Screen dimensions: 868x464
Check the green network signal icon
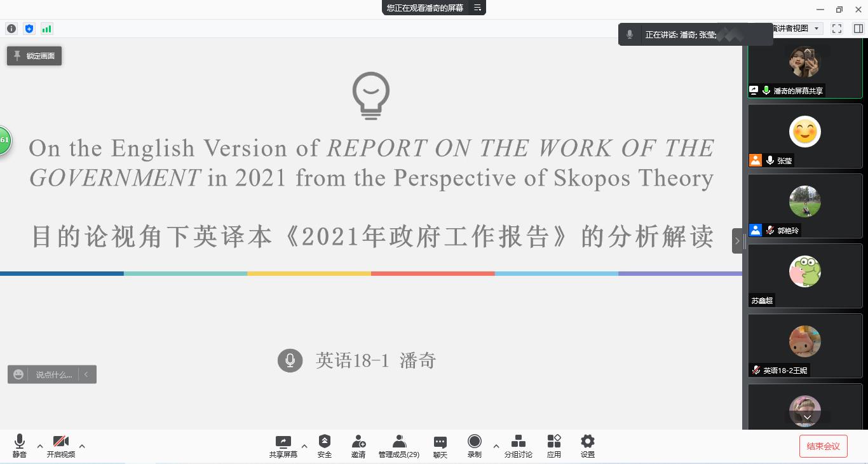click(x=46, y=29)
